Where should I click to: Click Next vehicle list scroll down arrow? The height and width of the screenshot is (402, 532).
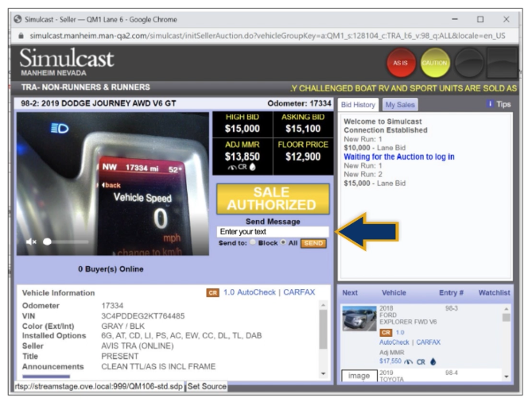(x=507, y=377)
